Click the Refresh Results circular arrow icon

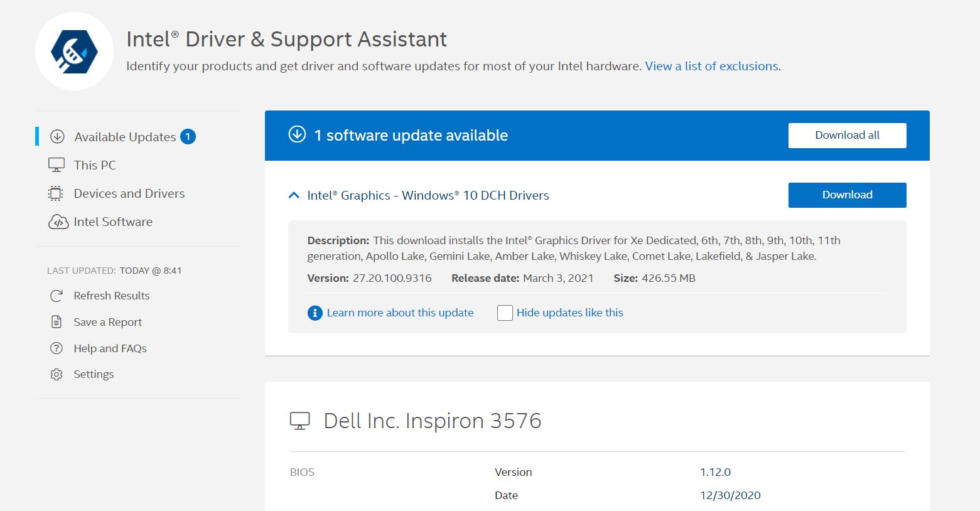point(57,296)
